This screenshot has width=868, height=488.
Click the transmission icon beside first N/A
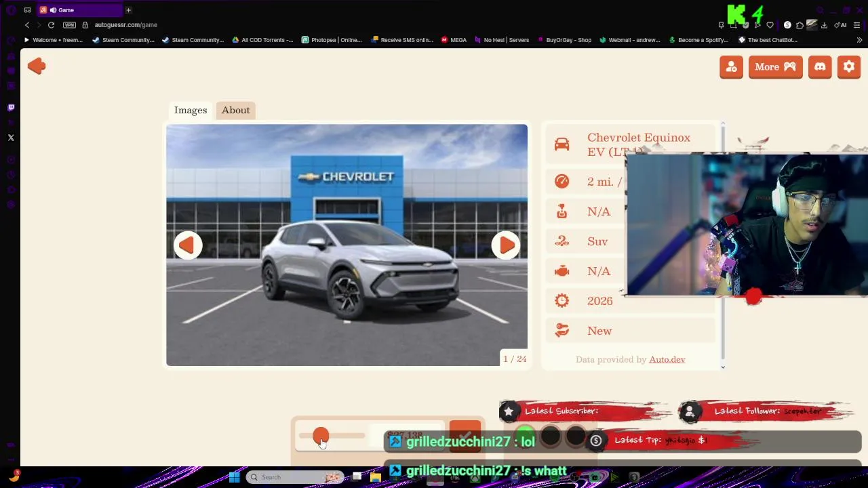(561, 211)
